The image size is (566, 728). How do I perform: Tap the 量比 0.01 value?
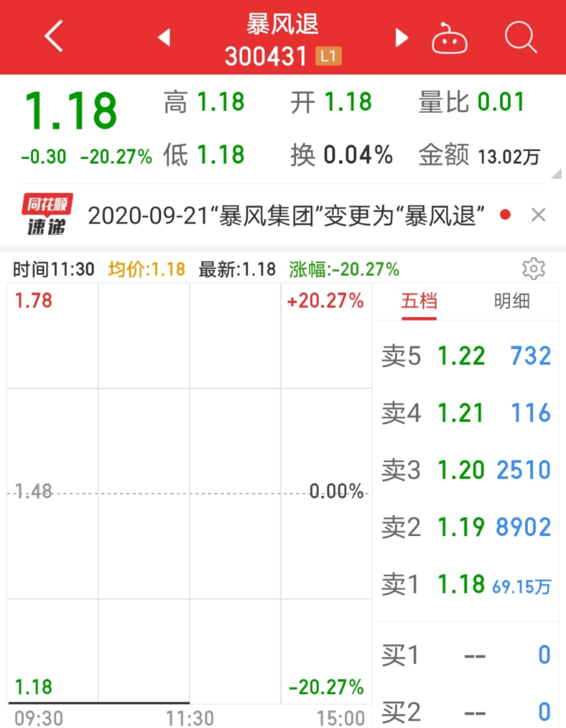click(x=472, y=102)
